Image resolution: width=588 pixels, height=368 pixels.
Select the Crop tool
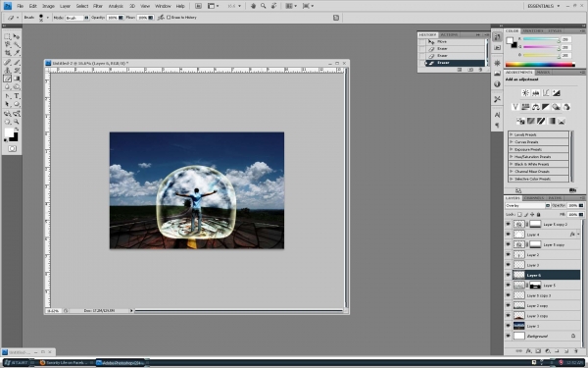[7, 53]
